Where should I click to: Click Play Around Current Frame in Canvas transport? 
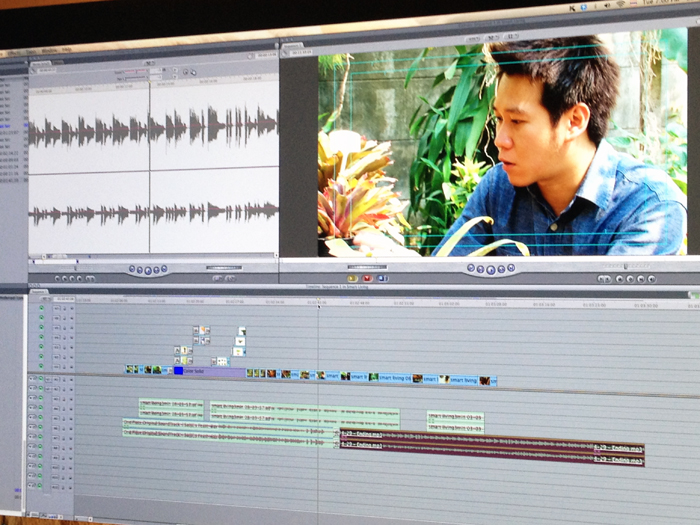pos(501,269)
